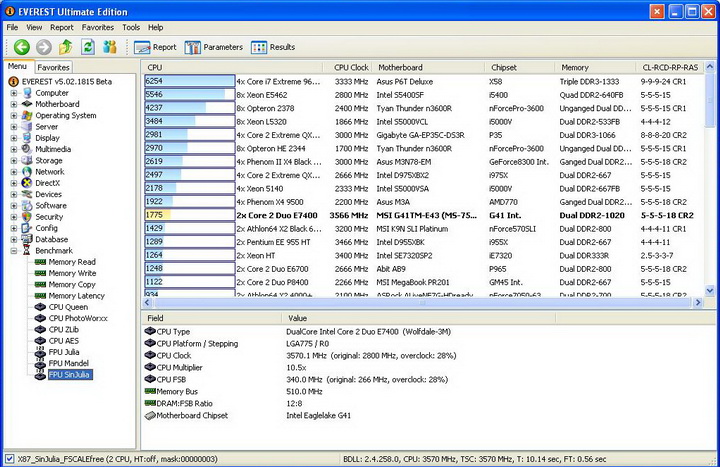Expand the Storage tree node

[14, 160]
